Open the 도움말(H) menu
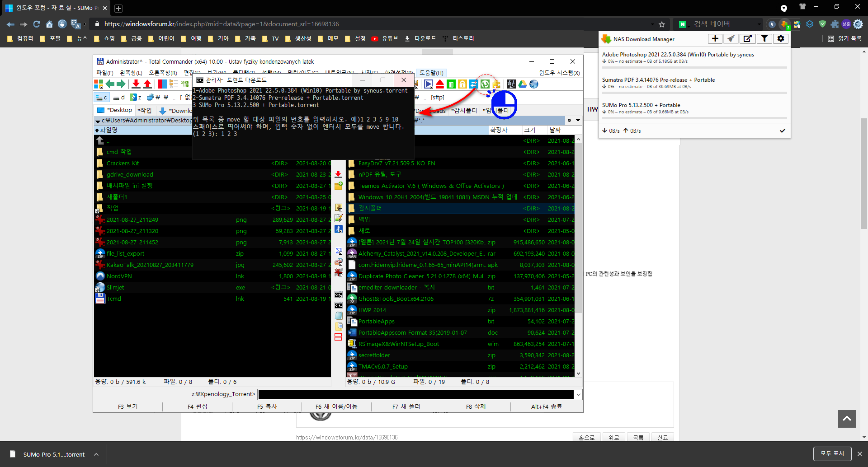This screenshot has height=467, width=868. pyautogui.click(x=431, y=73)
